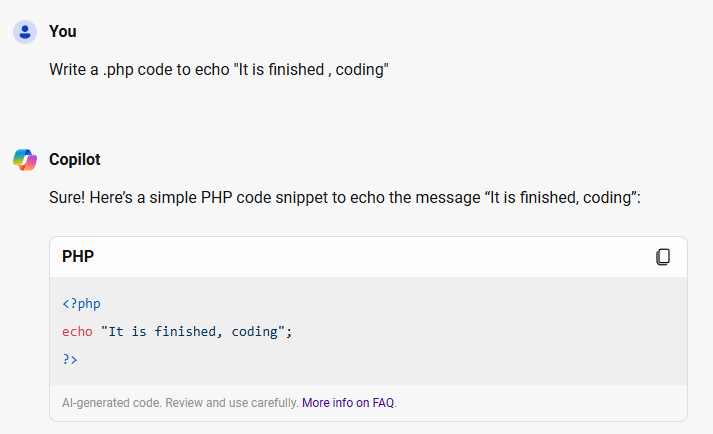Click the "You" sender name
This screenshot has width=713, height=434.
tap(63, 32)
